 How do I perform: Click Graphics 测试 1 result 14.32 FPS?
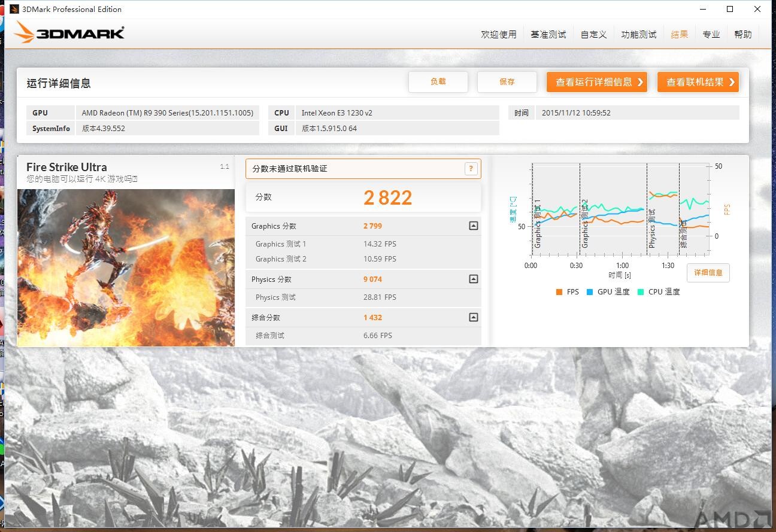coord(380,244)
